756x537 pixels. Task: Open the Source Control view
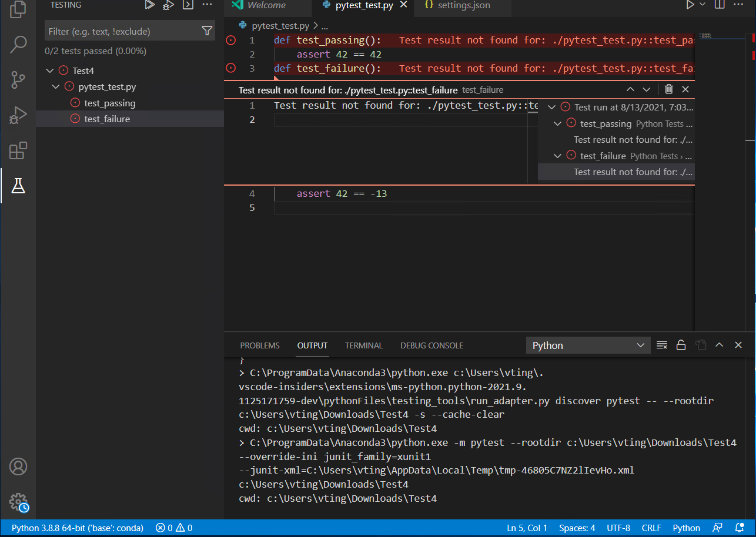(x=18, y=79)
